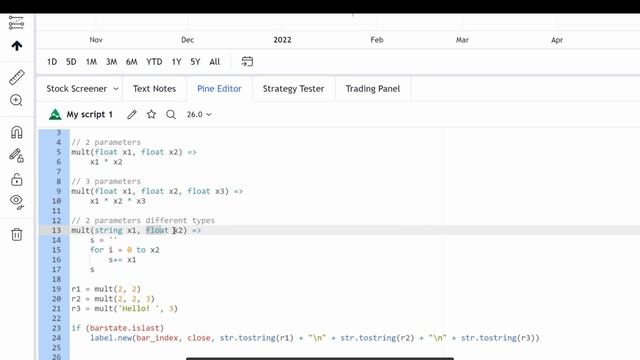This screenshot has width=640, height=360.
Task: Select the up arrow drawing tool
Action: pyautogui.click(x=17, y=46)
